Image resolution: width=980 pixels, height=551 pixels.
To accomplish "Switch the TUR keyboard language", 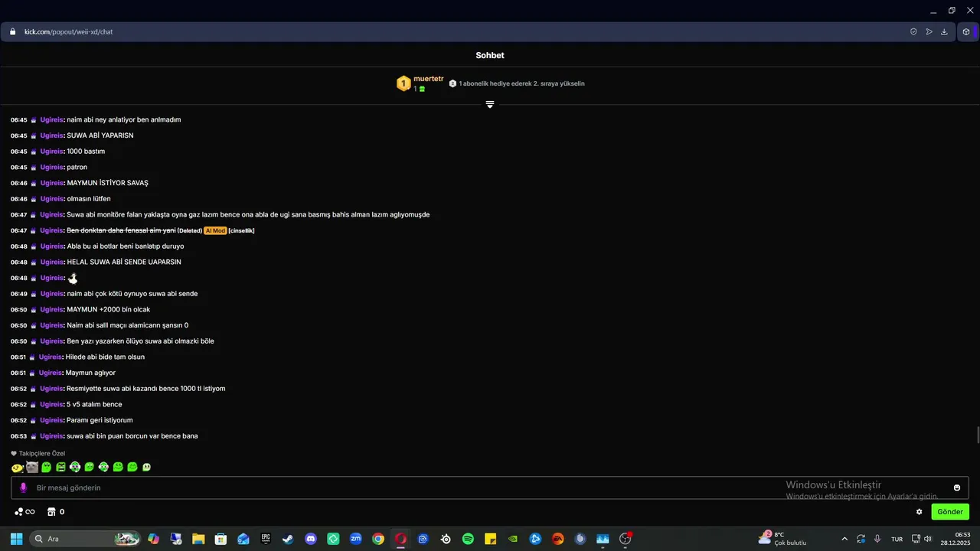I will [x=897, y=539].
